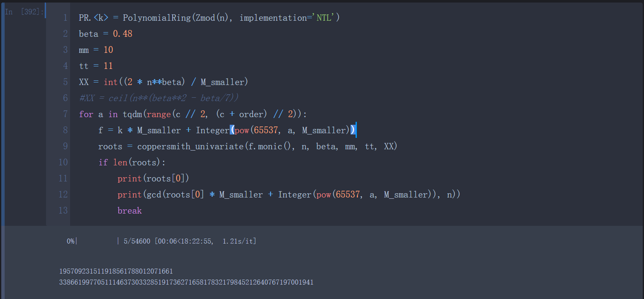The width and height of the screenshot is (644, 299).
Task: Click the commented-out XX = ceil line
Action: tap(159, 98)
